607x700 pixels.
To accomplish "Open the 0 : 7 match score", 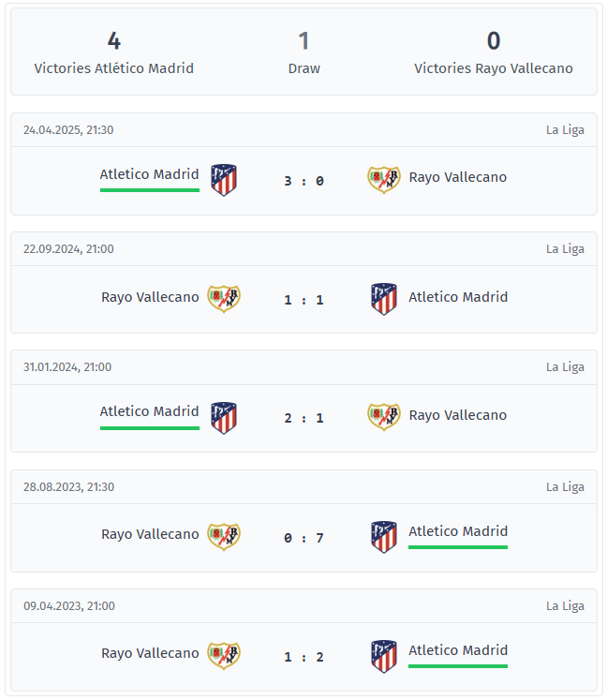I will (303, 538).
